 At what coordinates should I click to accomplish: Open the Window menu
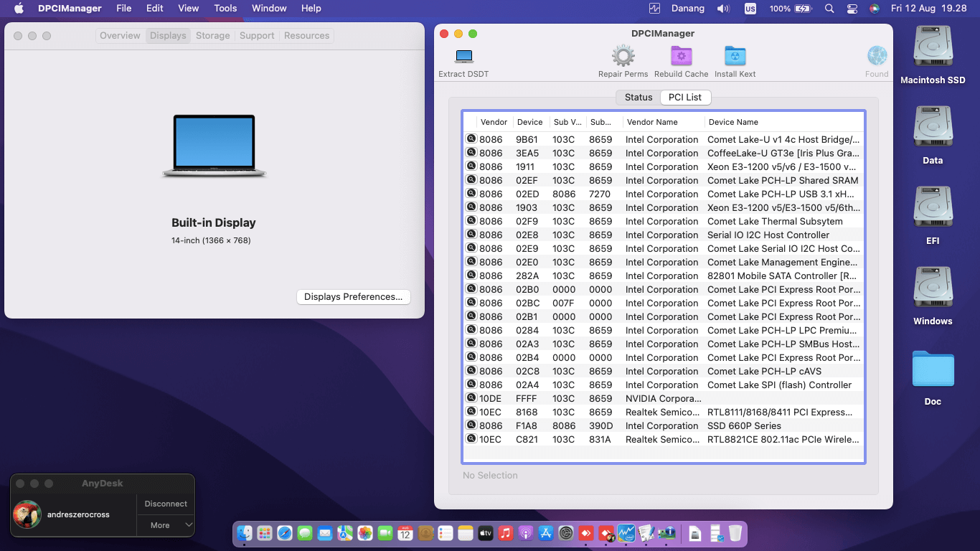pos(269,9)
